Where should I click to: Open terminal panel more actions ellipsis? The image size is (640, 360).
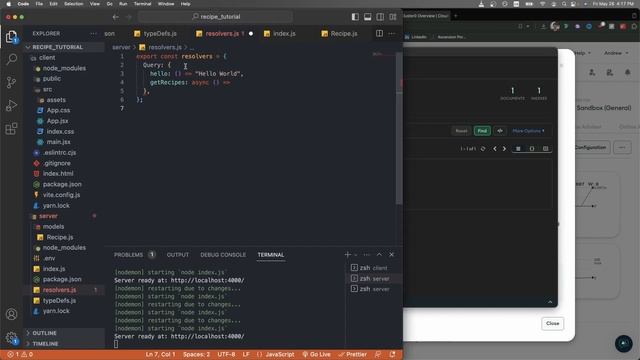(367, 255)
